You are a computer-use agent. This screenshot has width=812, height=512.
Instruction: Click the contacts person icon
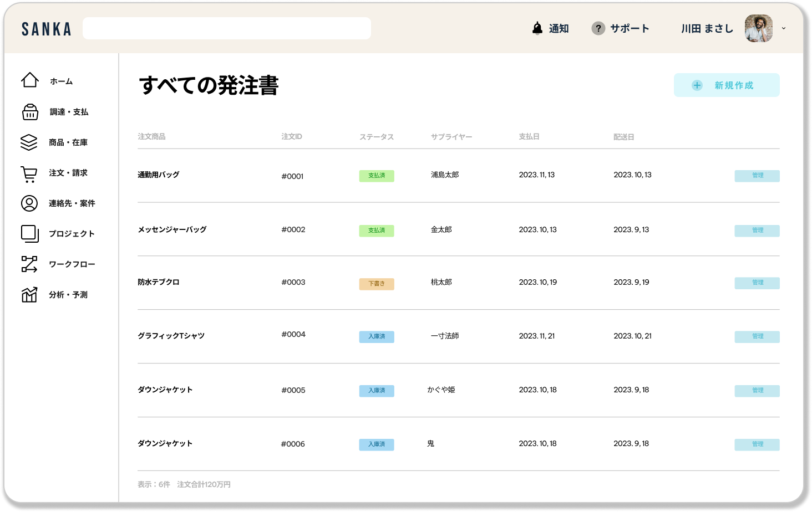pos(29,203)
